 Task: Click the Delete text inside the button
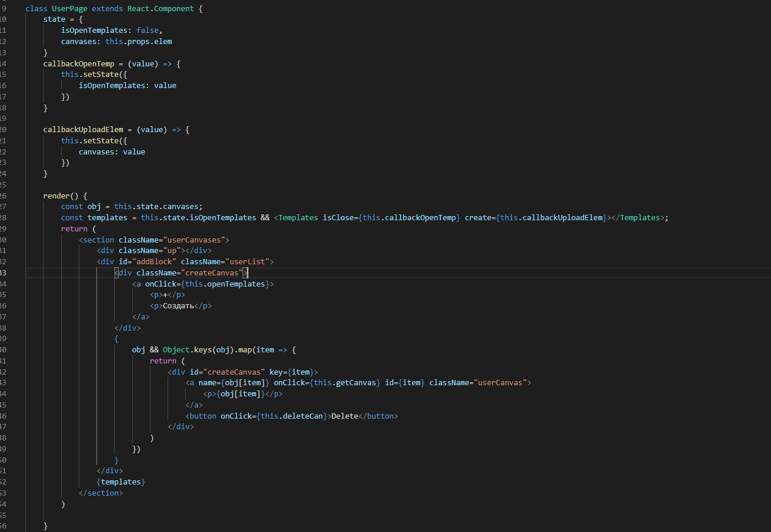(x=345, y=416)
